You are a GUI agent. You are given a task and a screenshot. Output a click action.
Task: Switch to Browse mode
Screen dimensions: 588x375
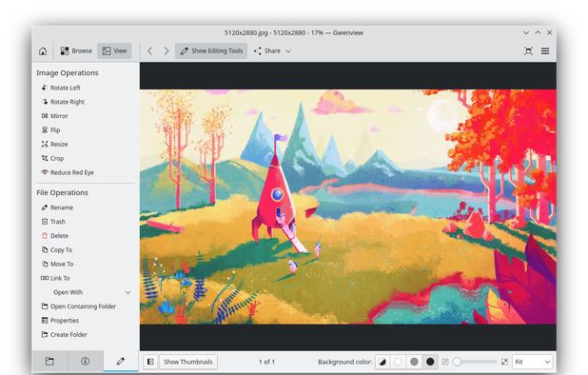click(x=76, y=51)
